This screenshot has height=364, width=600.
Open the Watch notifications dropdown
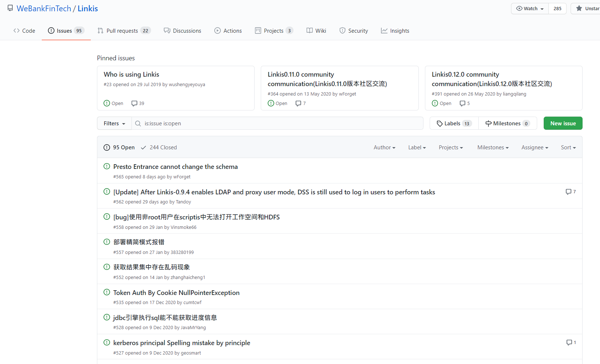click(x=530, y=8)
